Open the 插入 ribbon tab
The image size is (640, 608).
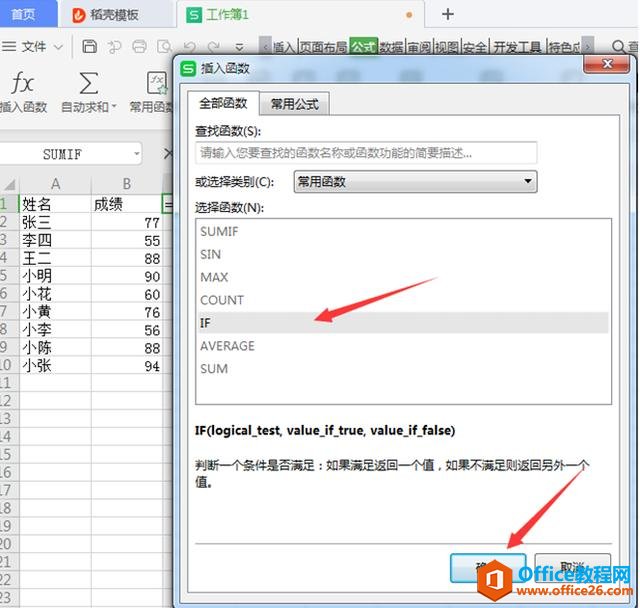pyautogui.click(x=284, y=48)
